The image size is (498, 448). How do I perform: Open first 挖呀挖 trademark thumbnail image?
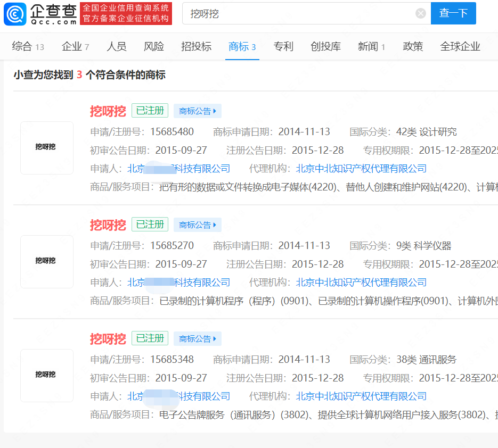click(47, 147)
